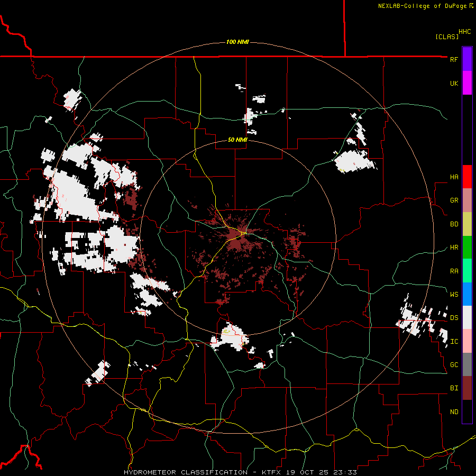Viewport: 476px width, 476px height.
Task: Click the HYDROMETEOR CLASSIFICATION caption text
Action: (186, 472)
